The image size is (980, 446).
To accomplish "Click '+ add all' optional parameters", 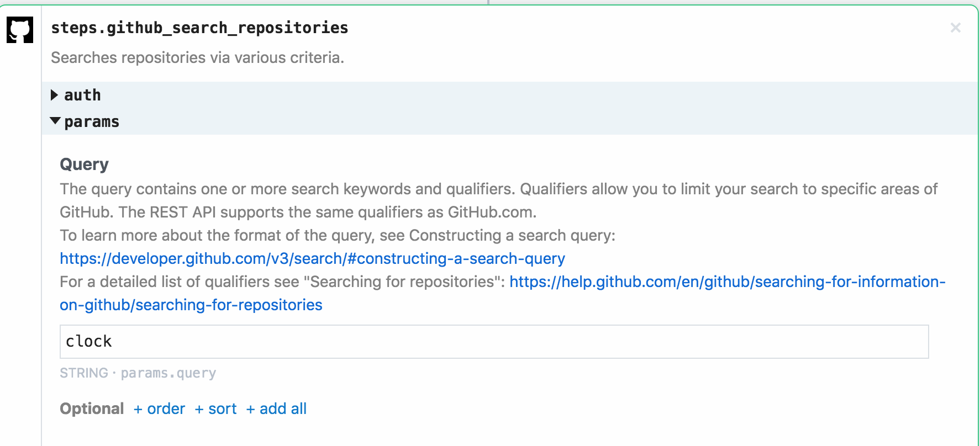I will 276,408.
